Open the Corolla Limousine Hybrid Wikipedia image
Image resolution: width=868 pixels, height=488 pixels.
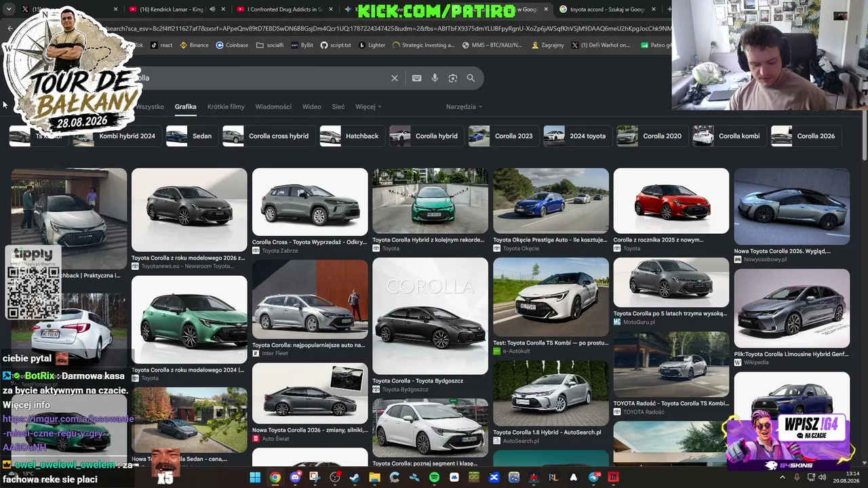tap(791, 308)
